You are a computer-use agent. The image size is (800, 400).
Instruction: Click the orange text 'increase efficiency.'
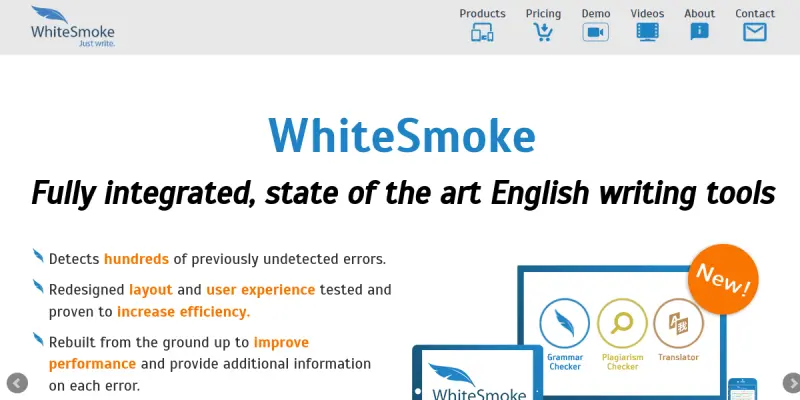(x=183, y=312)
